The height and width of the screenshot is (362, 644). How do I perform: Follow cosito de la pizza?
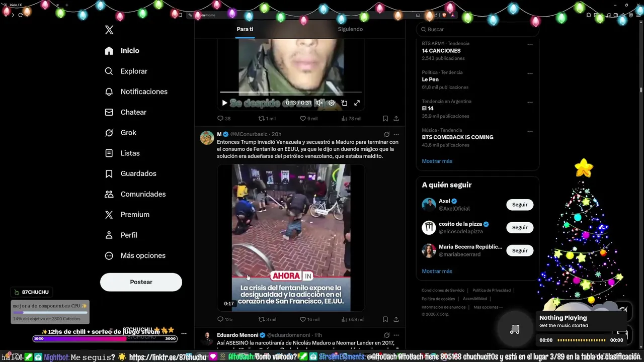click(520, 227)
